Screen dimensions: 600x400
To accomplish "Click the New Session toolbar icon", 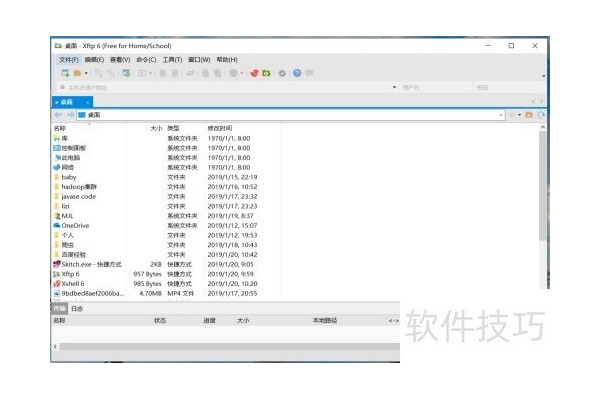I will (x=65, y=73).
